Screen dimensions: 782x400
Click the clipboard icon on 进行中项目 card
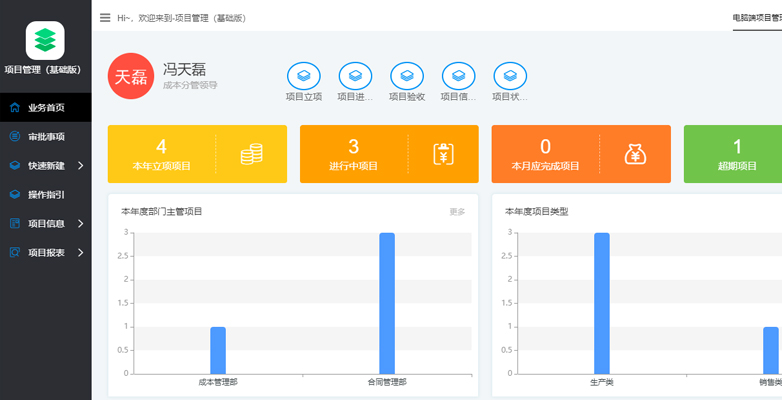point(444,154)
